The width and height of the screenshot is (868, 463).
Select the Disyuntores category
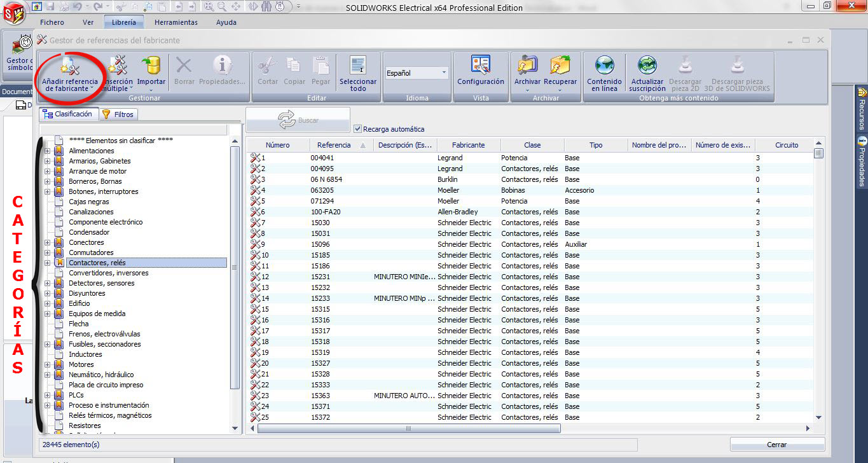tap(87, 293)
